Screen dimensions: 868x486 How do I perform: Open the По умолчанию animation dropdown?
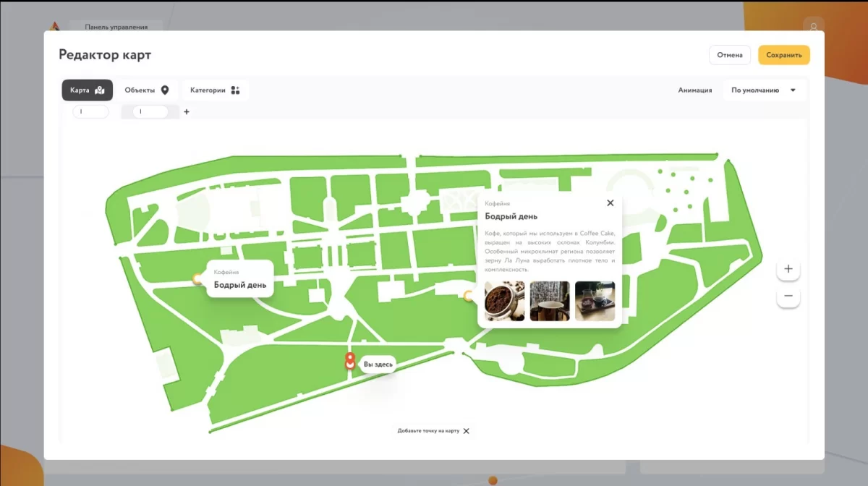[x=764, y=90]
